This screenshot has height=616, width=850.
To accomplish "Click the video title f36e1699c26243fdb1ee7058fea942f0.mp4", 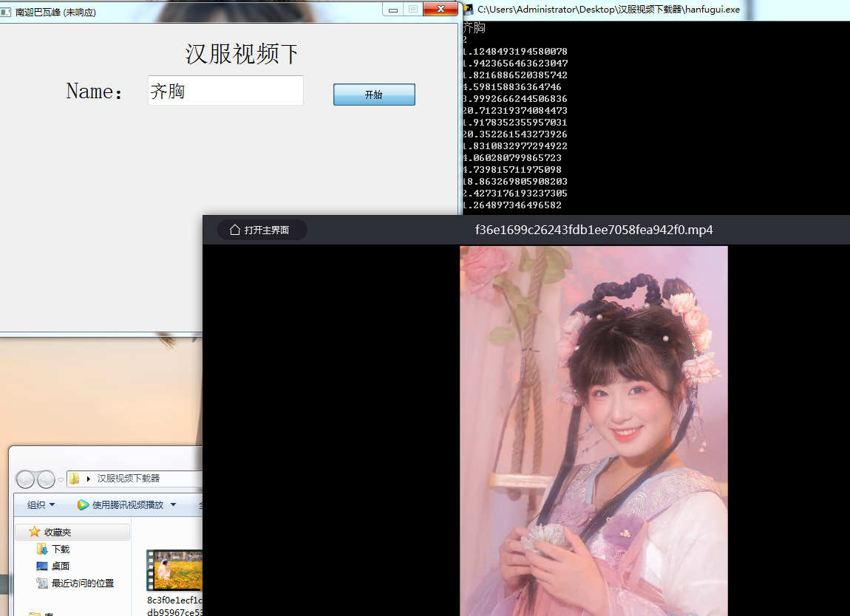I will (x=594, y=230).
